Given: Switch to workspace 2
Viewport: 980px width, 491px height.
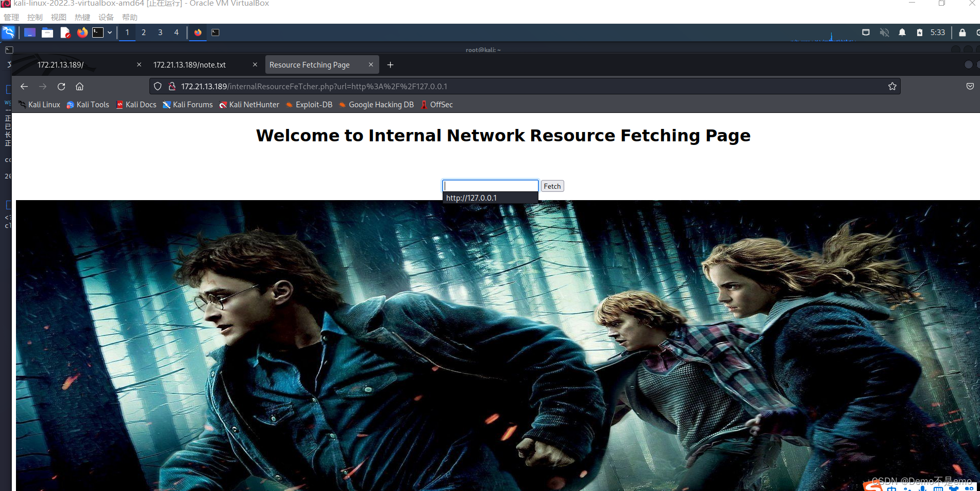Looking at the screenshot, I should [x=144, y=32].
